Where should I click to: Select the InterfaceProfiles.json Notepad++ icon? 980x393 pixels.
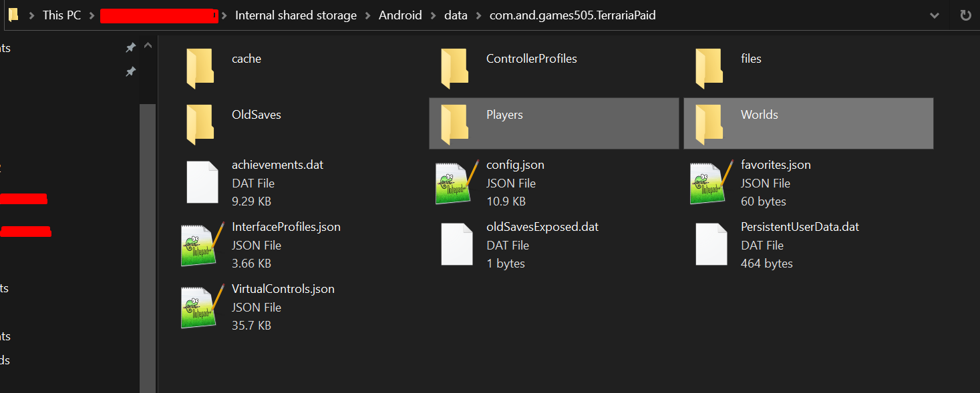click(x=202, y=244)
